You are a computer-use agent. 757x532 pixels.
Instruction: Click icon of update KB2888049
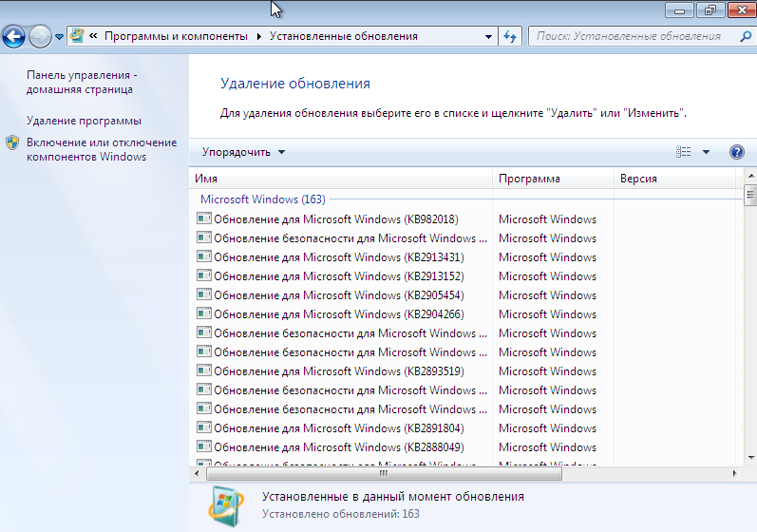click(x=204, y=446)
